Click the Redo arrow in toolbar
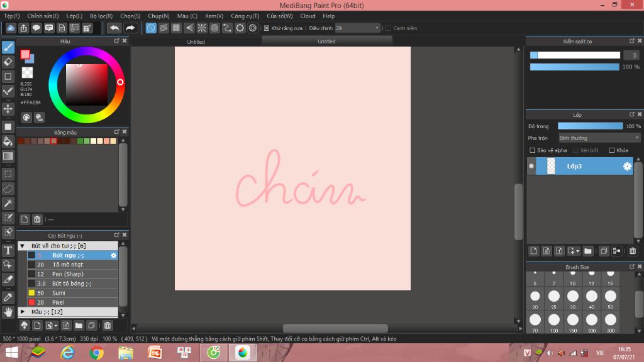The width and height of the screenshot is (644, 362). (130, 28)
